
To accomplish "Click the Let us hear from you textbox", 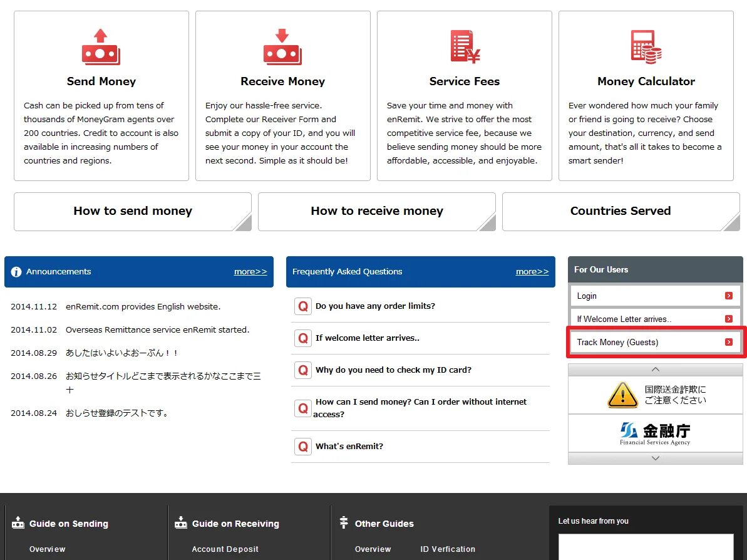I will (x=646, y=547).
